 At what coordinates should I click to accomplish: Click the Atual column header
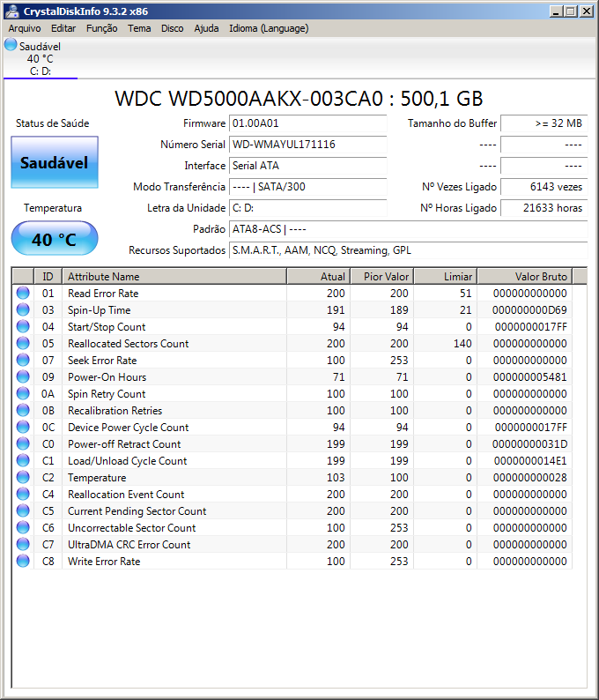(319, 276)
